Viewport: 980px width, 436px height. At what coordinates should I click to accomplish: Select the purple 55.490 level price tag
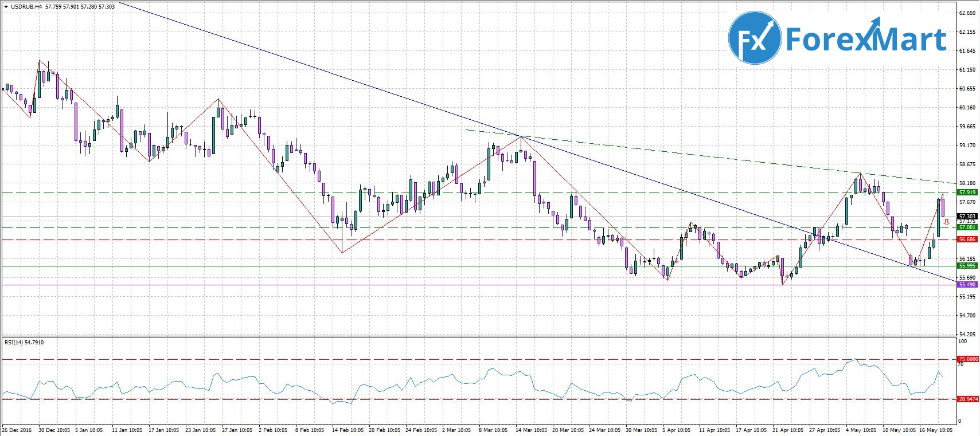coord(967,285)
